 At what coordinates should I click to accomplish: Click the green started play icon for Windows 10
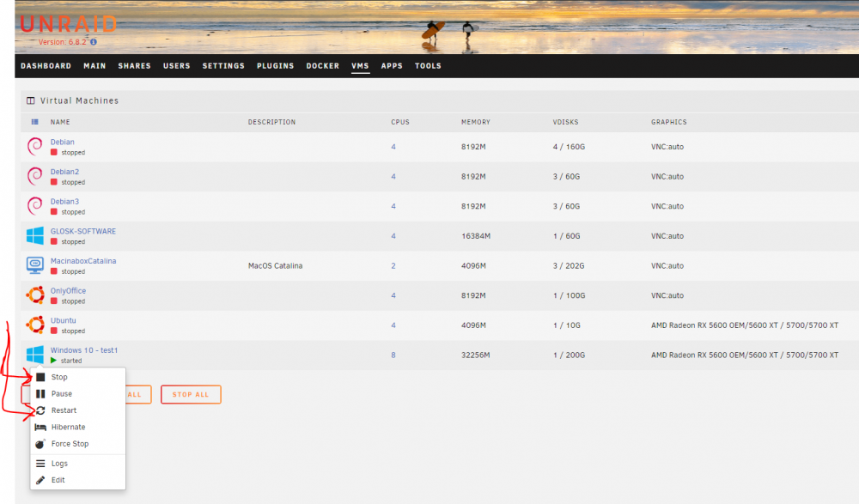[x=53, y=361]
